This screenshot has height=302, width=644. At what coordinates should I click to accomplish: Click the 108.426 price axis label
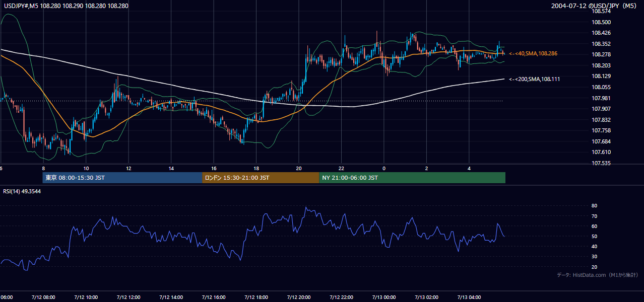point(601,33)
